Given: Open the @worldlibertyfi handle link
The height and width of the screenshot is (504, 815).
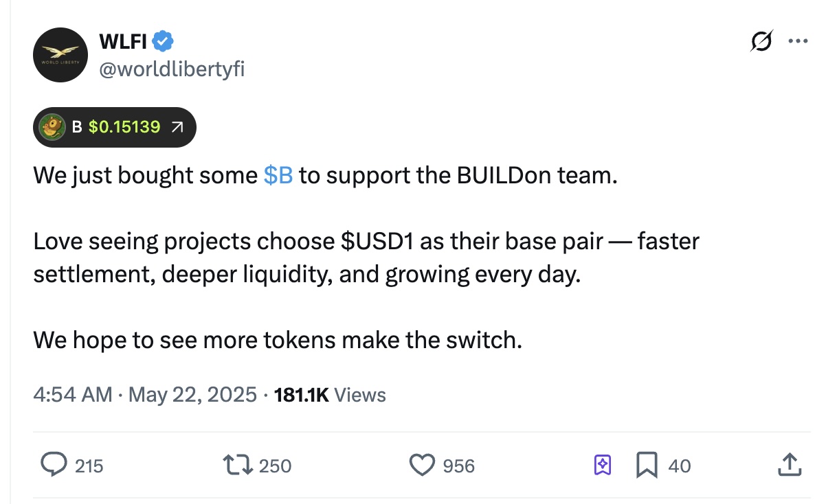Looking at the screenshot, I should click(x=172, y=69).
